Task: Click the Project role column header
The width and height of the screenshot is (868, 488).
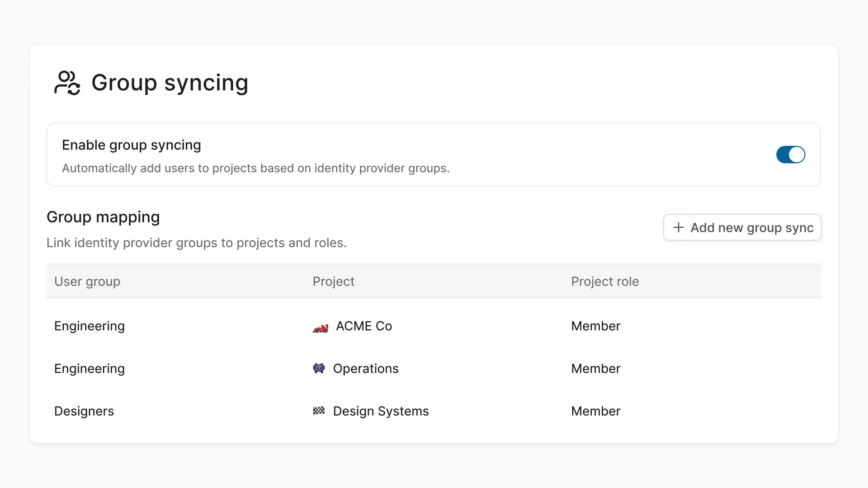Action: point(605,282)
